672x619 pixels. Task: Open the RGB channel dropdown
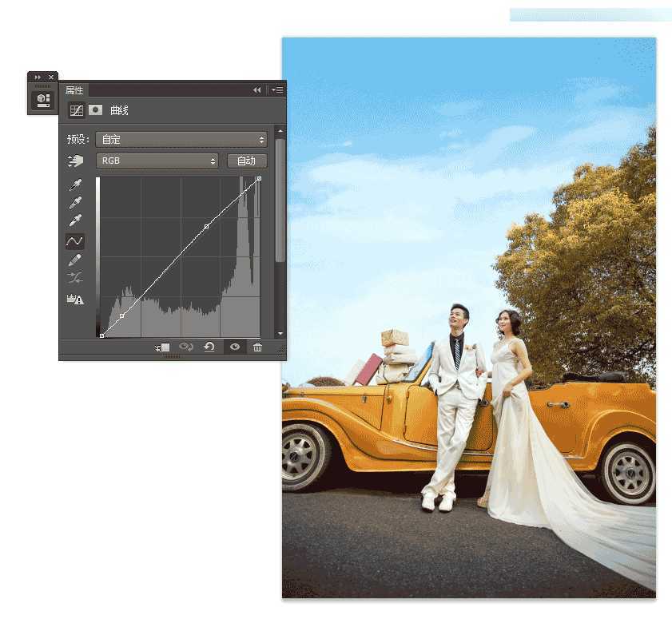click(158, 161)
